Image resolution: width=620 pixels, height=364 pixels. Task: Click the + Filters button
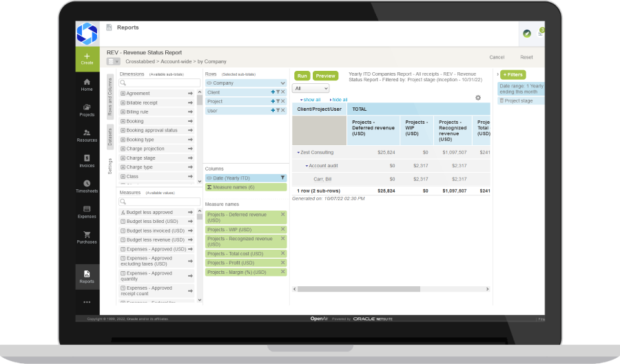tap(513, 74)
